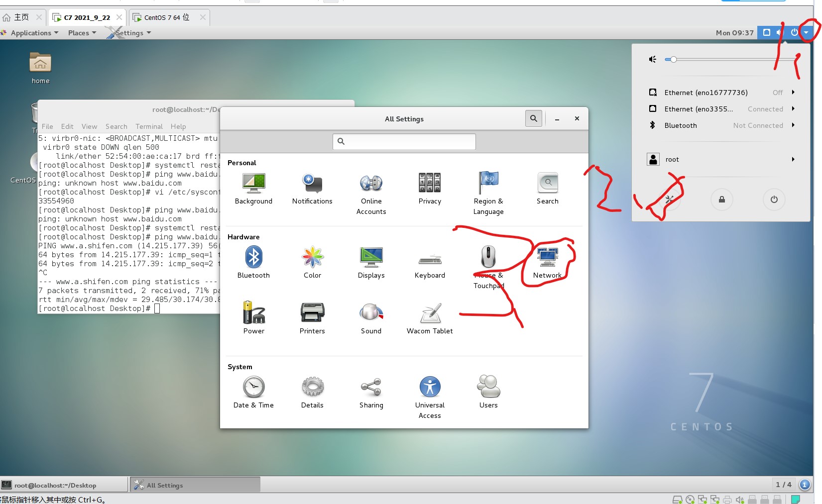
Task: Click power off button in system menu
Action: pos(774,200)
